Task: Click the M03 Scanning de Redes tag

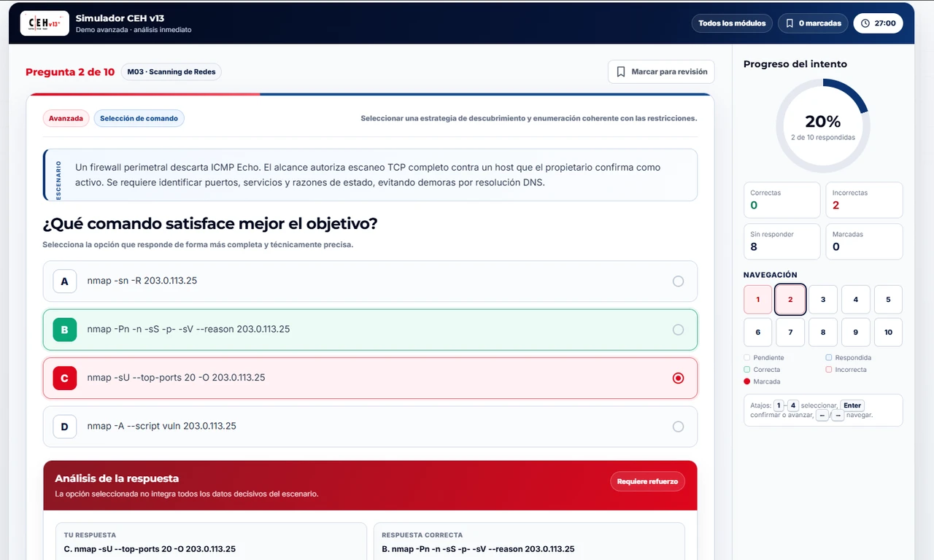Action: pos(171,71)
